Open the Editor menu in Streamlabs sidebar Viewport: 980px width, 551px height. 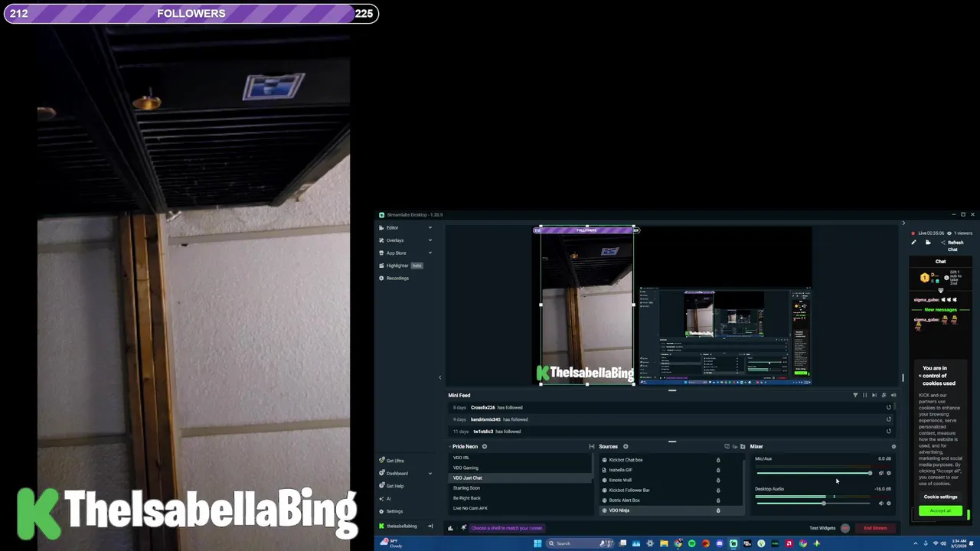[x=392, y=227]
